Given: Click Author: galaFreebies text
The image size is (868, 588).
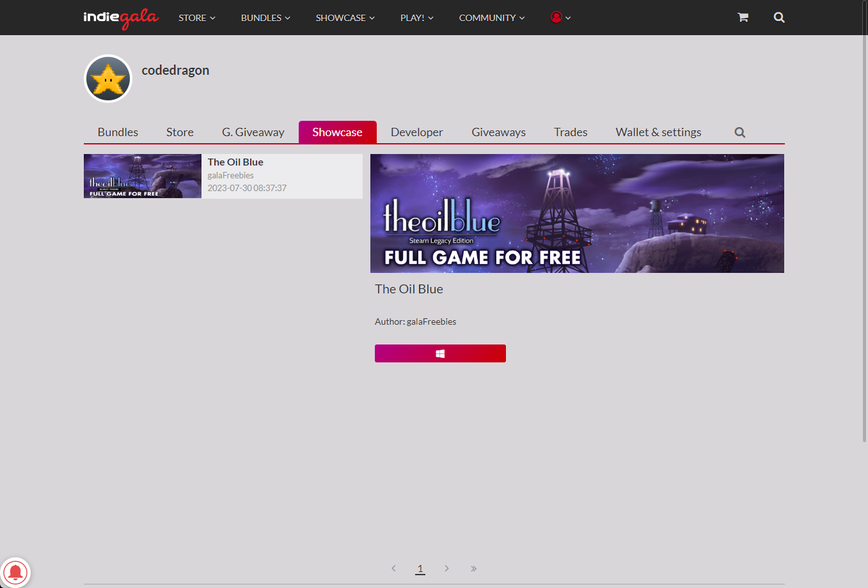Looking at the screenshot, I should tap(416, 321).
